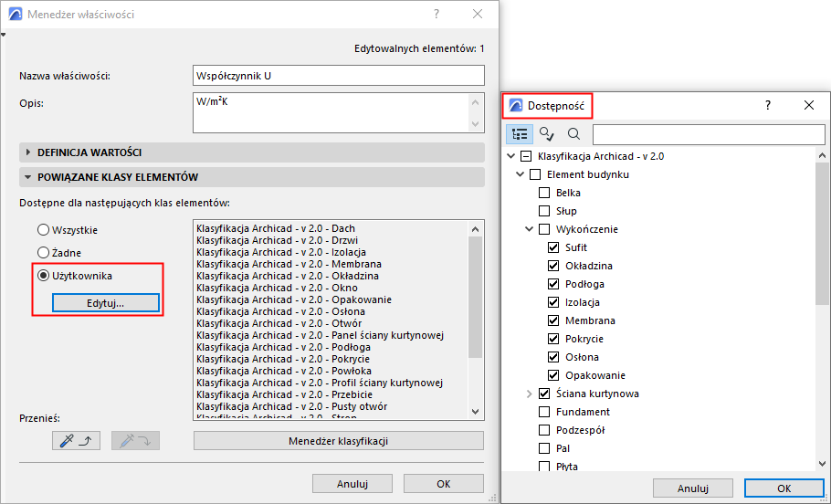Image resolution: width=831 pixels, height=504 pixels.
Task: Check the Wykończenie parent checkbox
Action: pyautogui.click(x=544, y=229)
